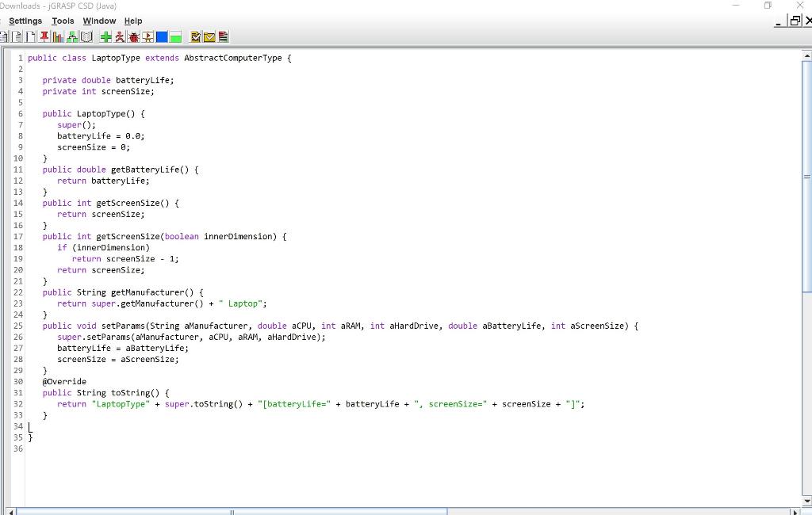Open the Settings menu

pyautogui.click(x=25, y=21)
